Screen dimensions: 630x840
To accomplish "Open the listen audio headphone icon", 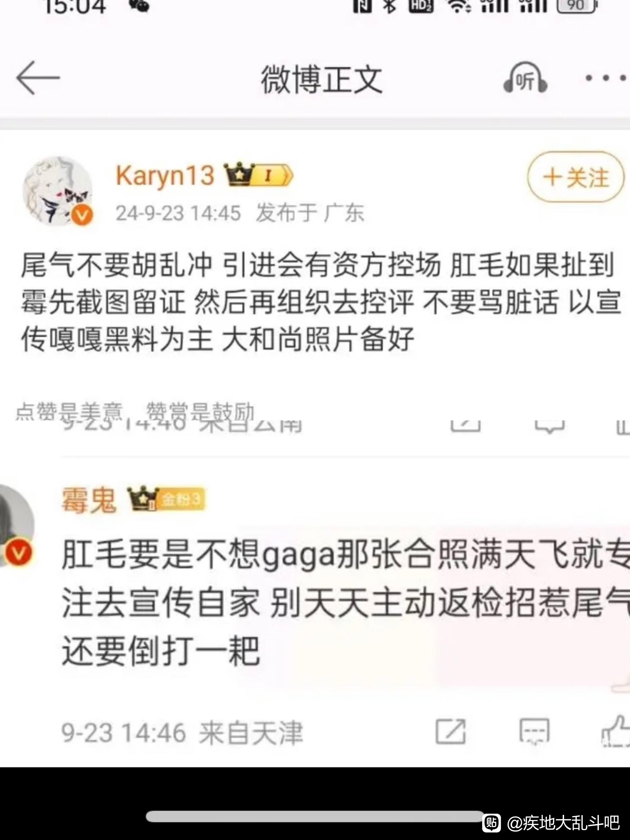I will [x=526, y=78].
